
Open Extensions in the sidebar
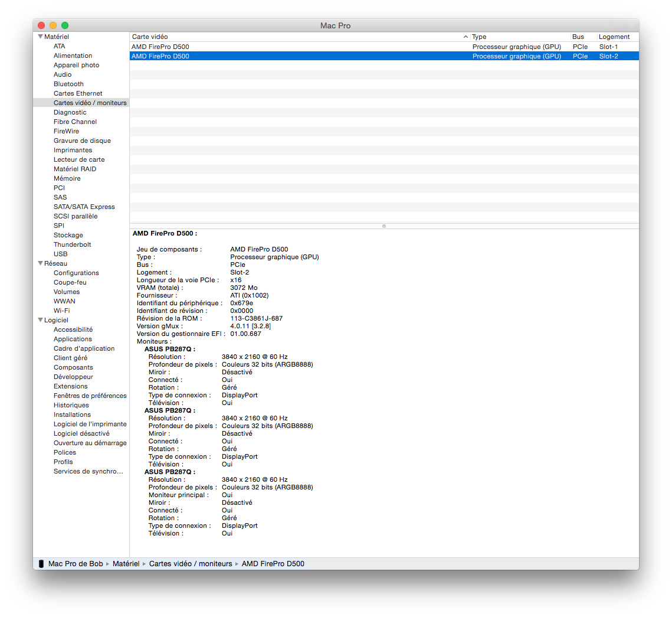(70, 386)
